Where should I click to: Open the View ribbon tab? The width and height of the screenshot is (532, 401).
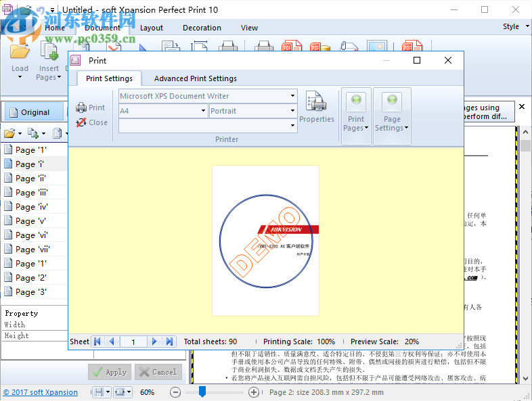pyautogui.click(x=249, y=28)
